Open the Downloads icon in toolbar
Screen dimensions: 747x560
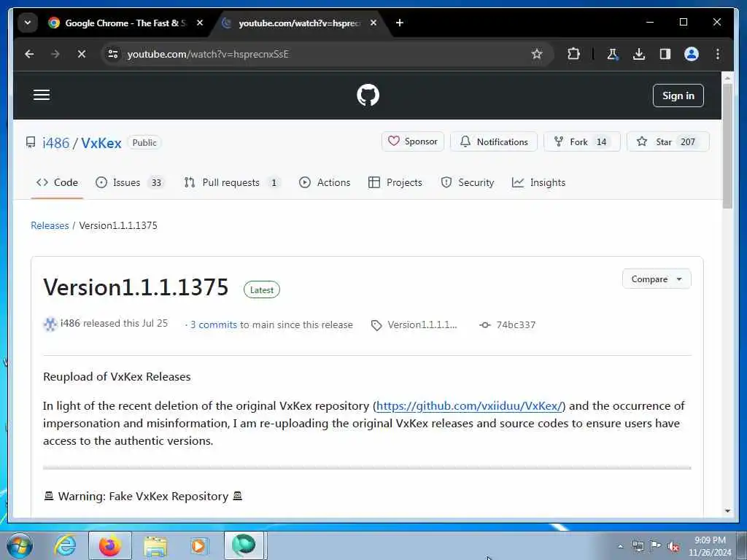(x=639, y=54)
